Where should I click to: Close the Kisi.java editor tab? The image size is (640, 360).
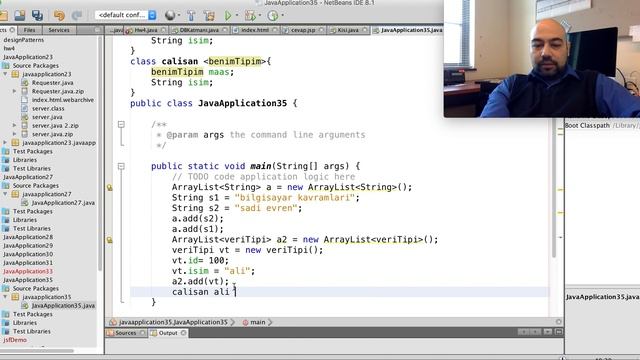364,30
